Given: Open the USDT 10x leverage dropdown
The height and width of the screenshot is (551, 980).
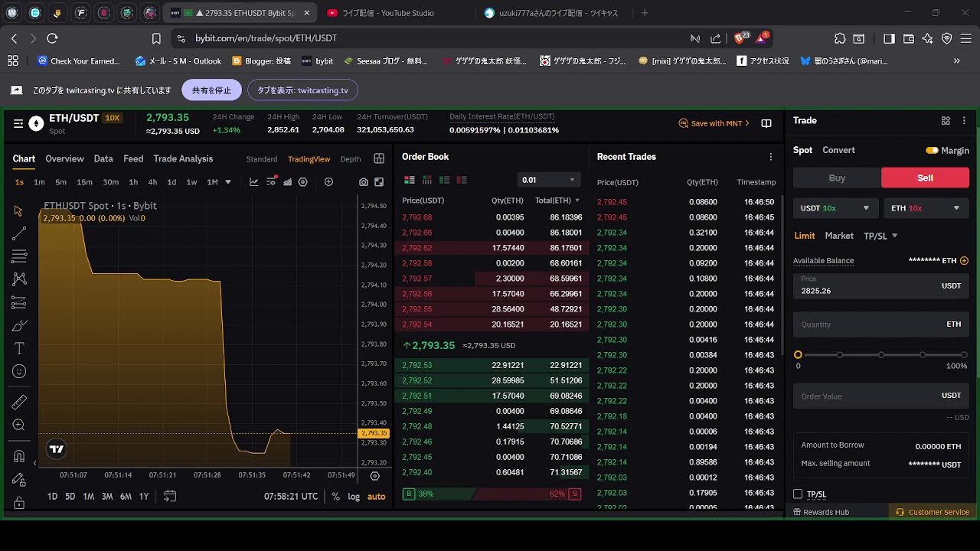Looking at the screenshot, I should click(x=835, y=207).
